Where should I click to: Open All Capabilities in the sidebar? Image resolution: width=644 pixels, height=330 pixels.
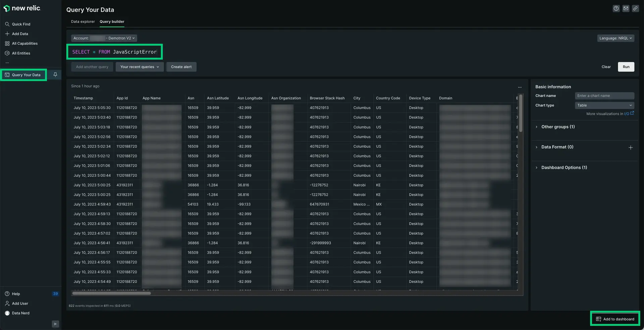pos(24,44)
